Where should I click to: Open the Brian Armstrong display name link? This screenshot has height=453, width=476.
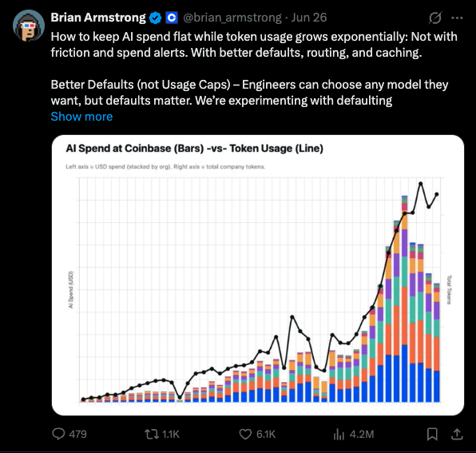pos(98,18)
